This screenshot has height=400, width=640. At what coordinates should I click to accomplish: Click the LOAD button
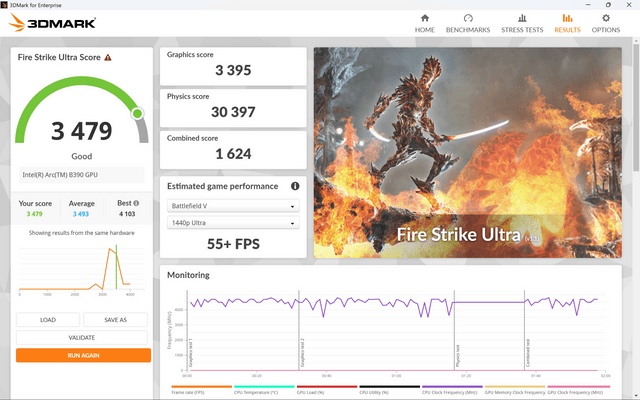48,320
